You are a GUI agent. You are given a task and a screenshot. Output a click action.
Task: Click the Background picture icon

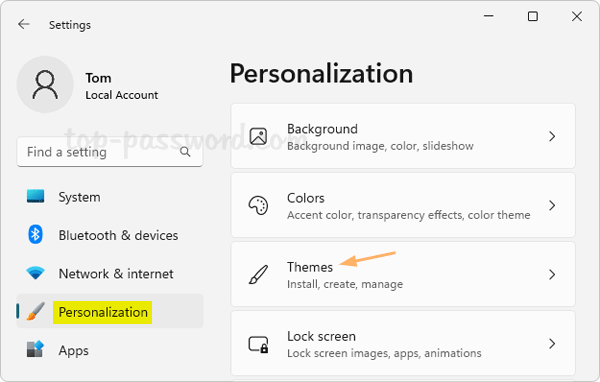pos(258,136)
